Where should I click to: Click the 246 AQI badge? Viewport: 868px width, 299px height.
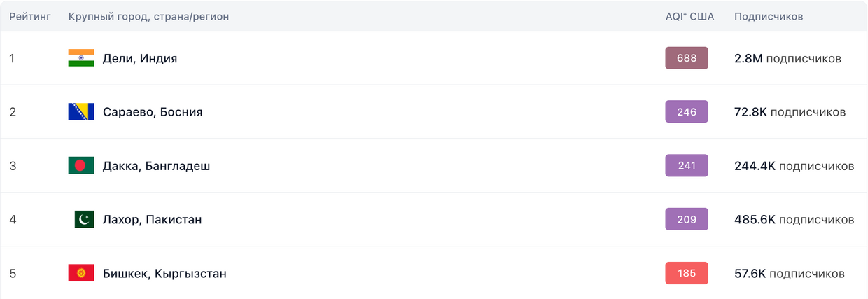(687, 111)
